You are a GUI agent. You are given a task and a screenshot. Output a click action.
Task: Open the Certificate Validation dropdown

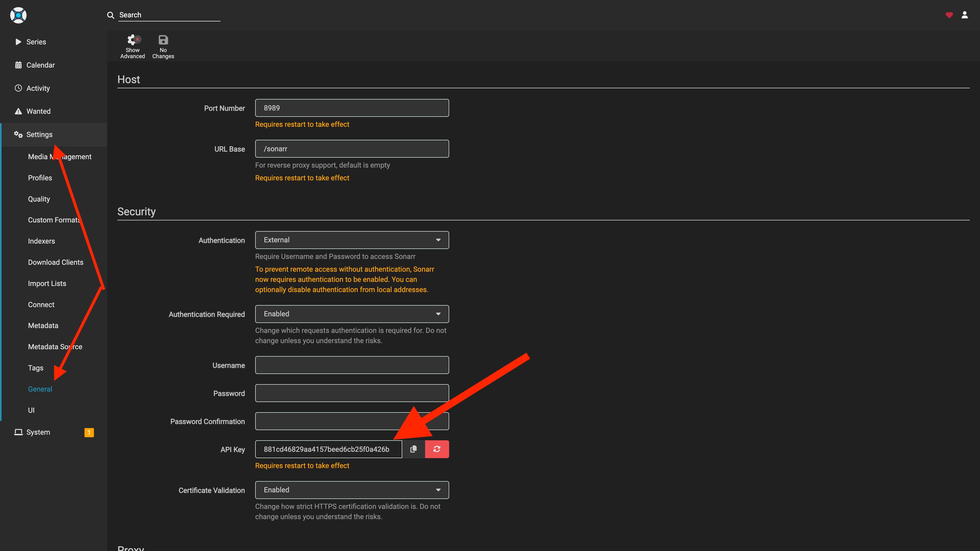352,490
